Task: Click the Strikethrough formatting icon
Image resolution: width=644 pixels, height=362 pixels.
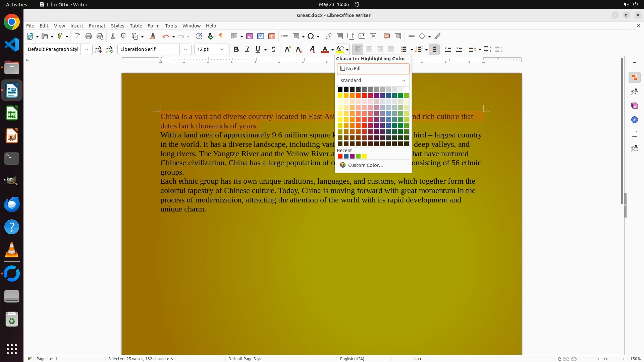Action: (x=273, y=49)
